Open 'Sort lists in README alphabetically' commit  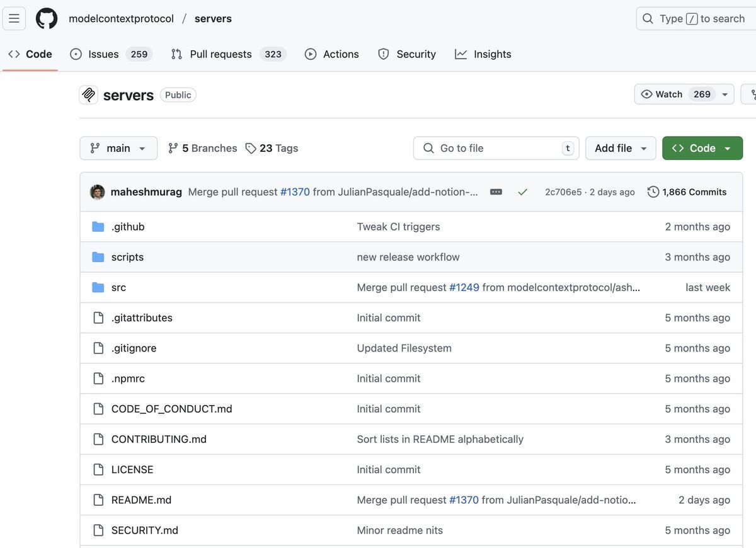click(x=440, y=439)
